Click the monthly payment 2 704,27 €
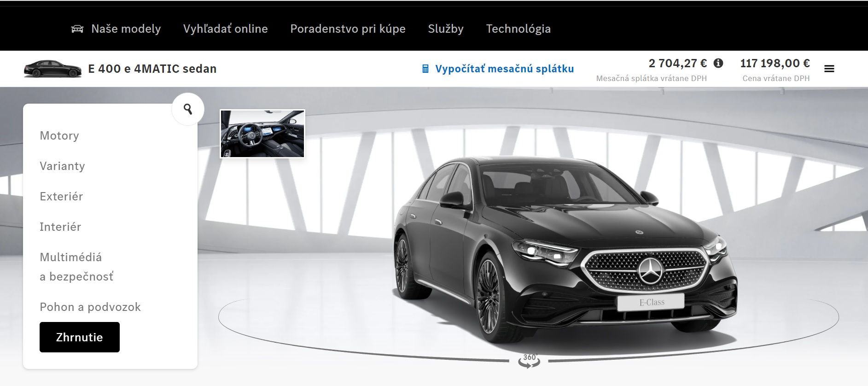Image resolution: width=868 pixels, height=386 pixels. click(x=677, y=63)
